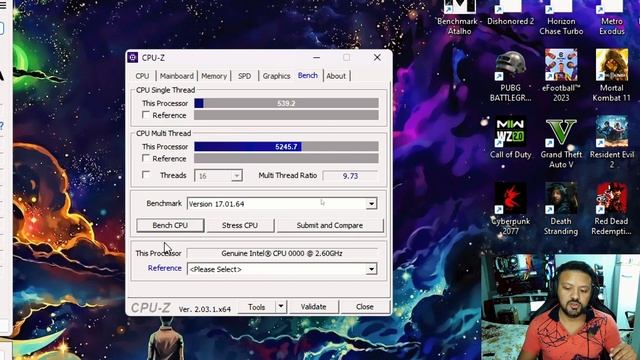Enable Reference checkbox under CPU Single Thread
The image size is (640, 360).
[146, 115]
